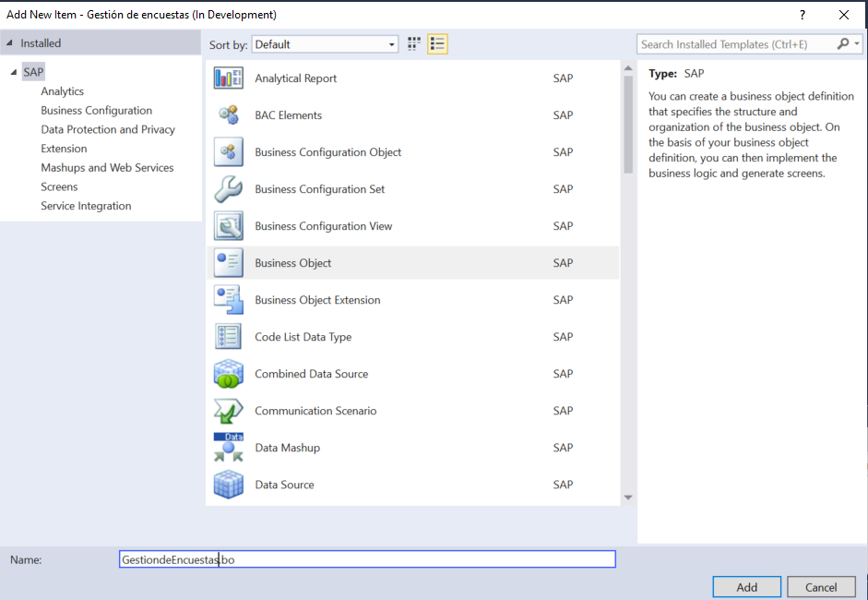
Task: Close the Add New Item dialog
Action: point(844,15)
